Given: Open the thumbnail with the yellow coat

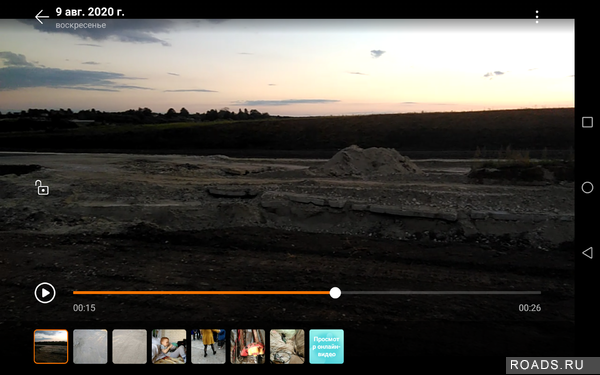Looking at the screenshot, I should [x=208, y=346].
